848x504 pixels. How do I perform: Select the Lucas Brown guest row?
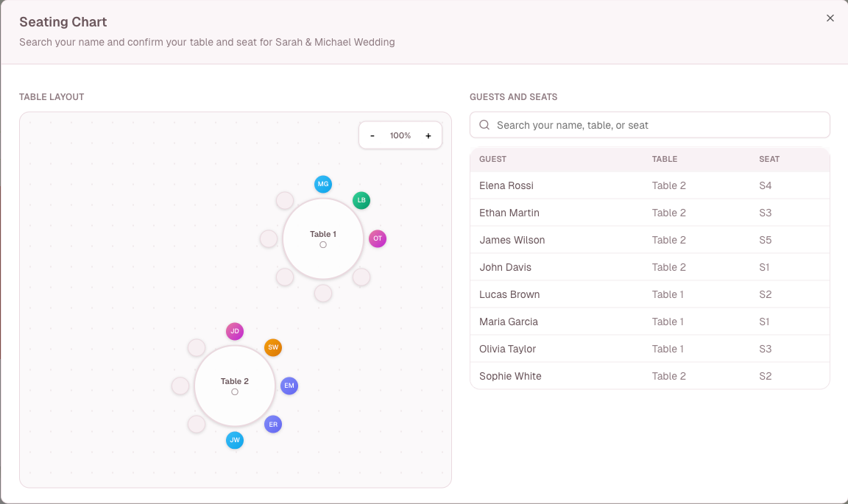pyautogui.click(x=649, y=294)
